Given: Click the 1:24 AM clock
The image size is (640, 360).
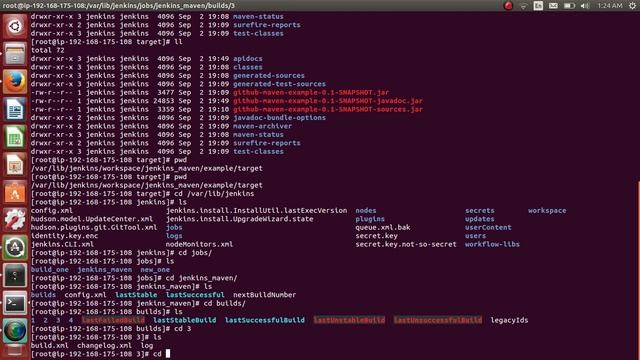Looking at the screenshot, I should click(x=610, y=6).
